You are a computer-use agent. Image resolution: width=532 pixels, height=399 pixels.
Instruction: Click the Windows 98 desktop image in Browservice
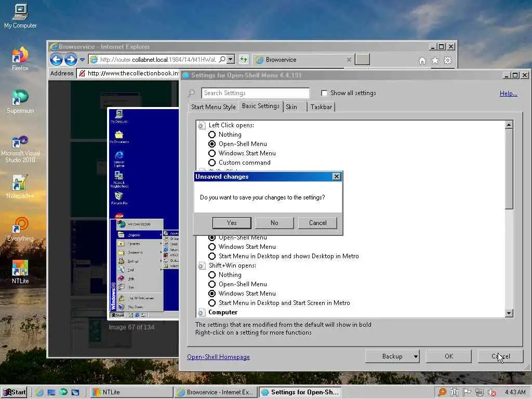point(143,214)
